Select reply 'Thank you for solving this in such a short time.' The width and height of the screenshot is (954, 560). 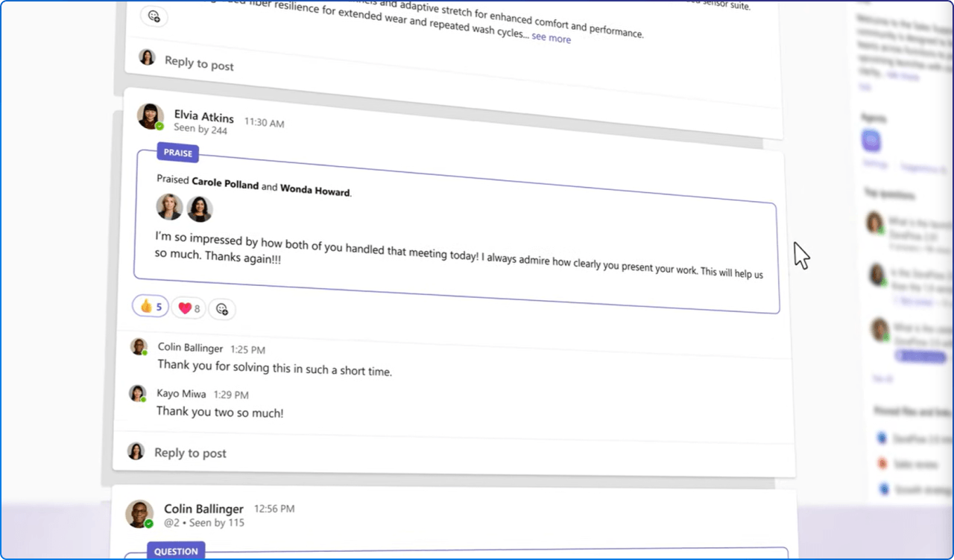(x=274, y=368)
